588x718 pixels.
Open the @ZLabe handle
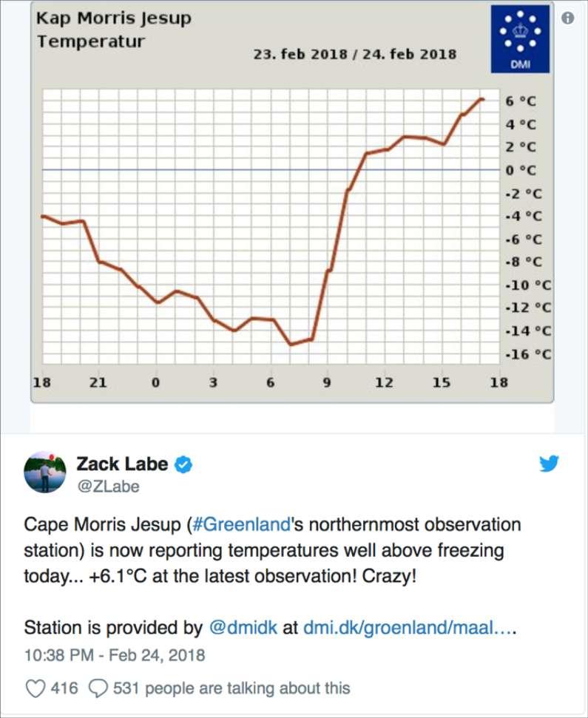pyautogui.click(x=108, y=487)
